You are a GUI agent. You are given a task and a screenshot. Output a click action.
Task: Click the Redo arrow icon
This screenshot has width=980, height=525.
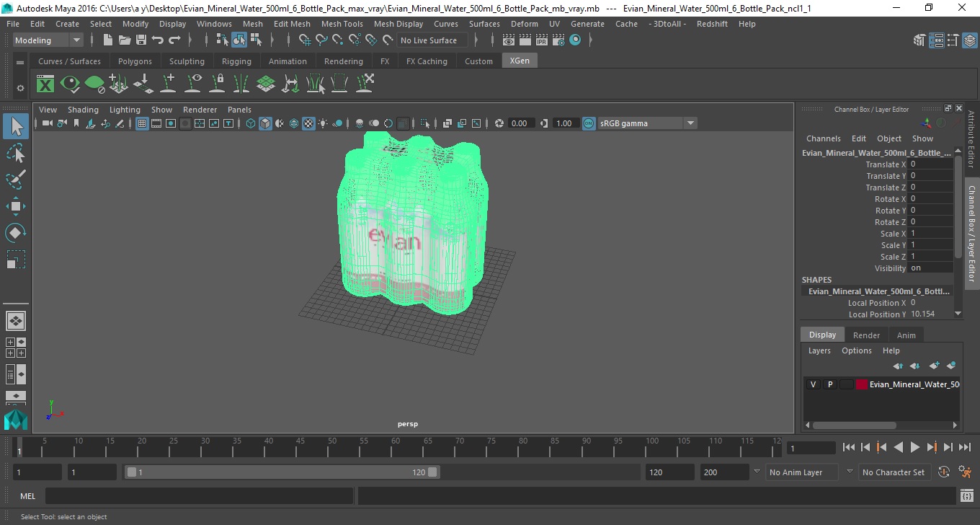[174, 40]
